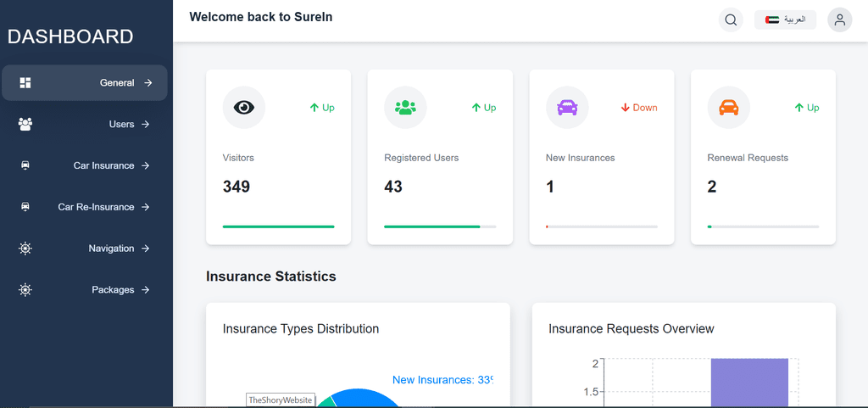Image resolution: width=868 pixels, height=408 pixels.
Task: Click the DASHBOARD title in sidebar
Action: point(70,37)
